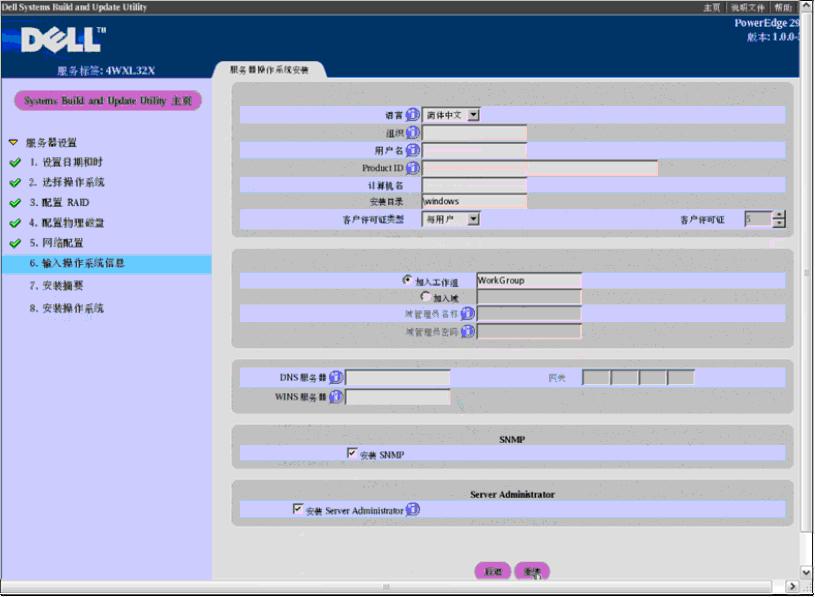815x597 pixels.
Task: Select highlighted step 6 输入操作系统信息
Action: [106, 263]
